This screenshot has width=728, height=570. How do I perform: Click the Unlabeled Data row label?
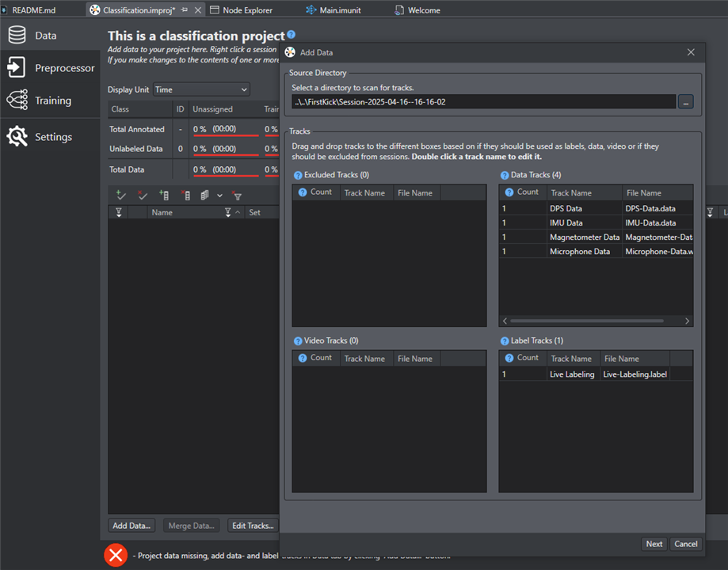(136, 149)
